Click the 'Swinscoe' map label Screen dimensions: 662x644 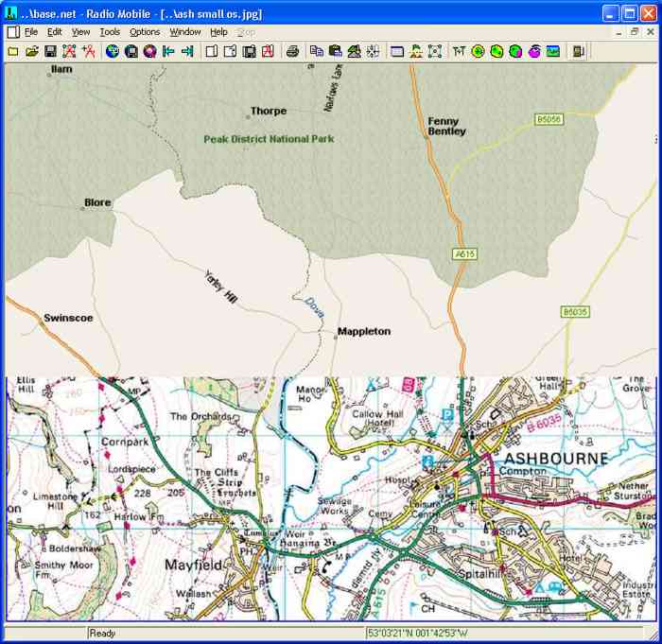click(68, 318)
